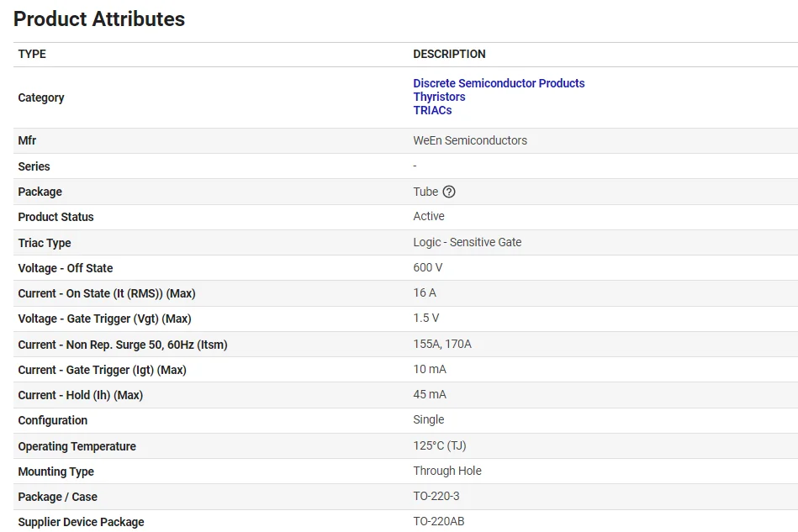Select the WeEn Semiconductors manufacturer value
This screenshot has height=532, width=798.
(470, 140)
